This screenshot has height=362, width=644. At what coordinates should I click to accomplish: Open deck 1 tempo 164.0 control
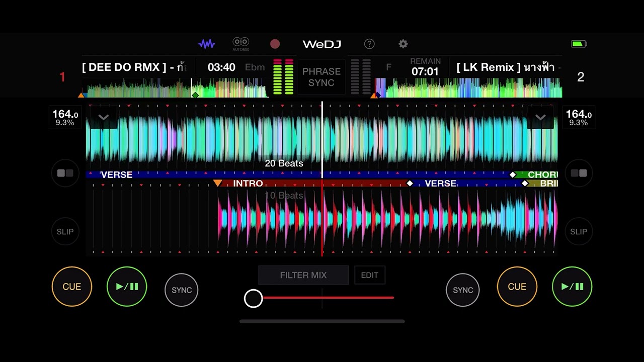[65, 117]
